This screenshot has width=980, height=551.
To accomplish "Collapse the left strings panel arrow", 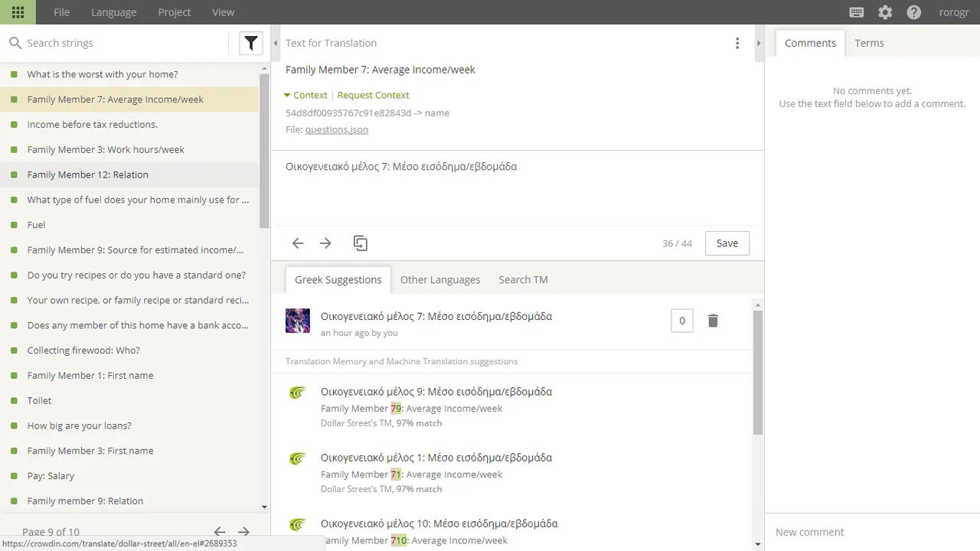I will [276, 43].
